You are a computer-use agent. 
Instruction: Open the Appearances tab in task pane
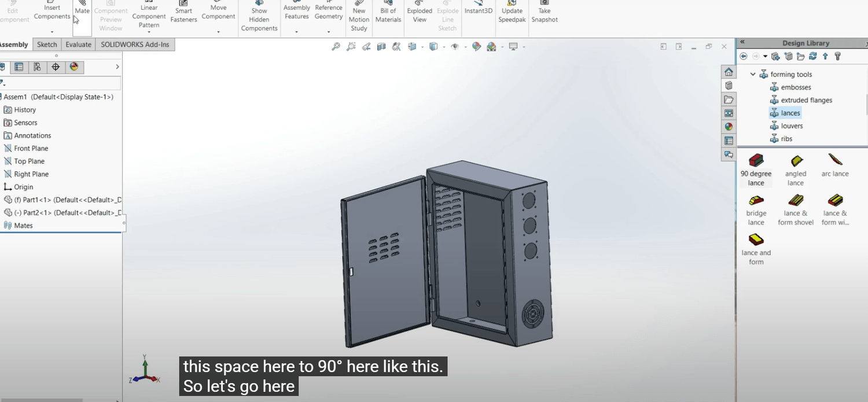tap(729, 127)
